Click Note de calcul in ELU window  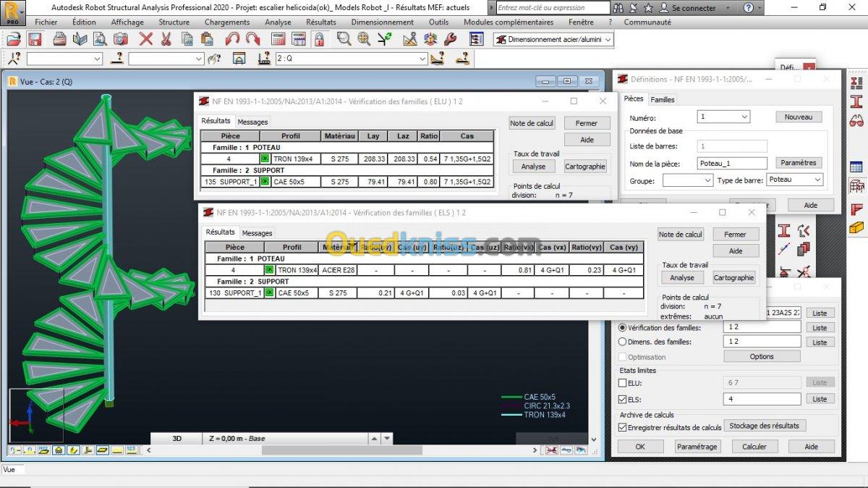point(532,123)
